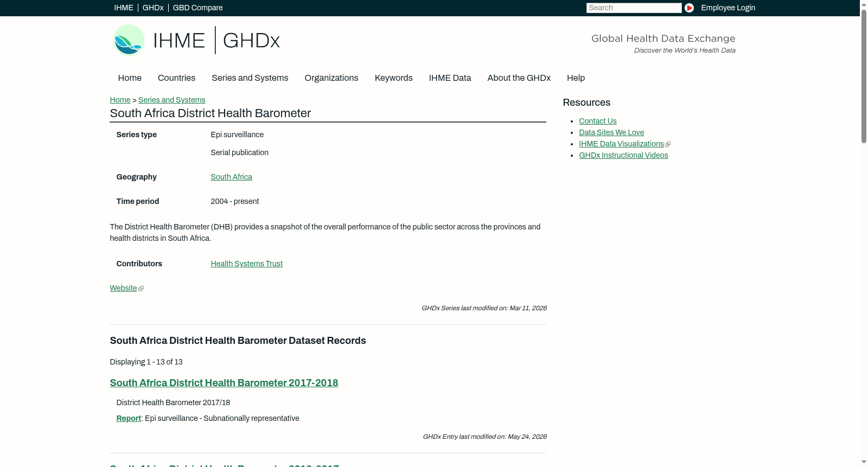Click the IHME leaf logo icon
This screenshot has width=868, height=467.
pos(129,40)
